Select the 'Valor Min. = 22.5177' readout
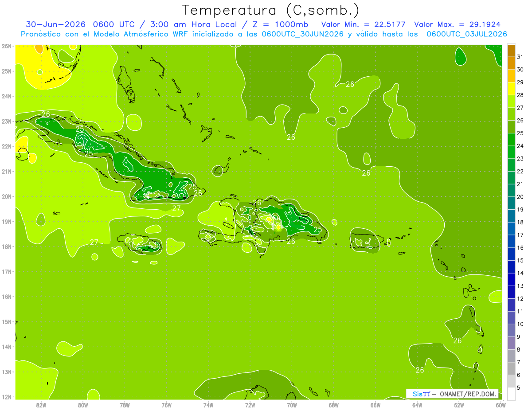Screen dimensions: 532x411 [x=364, y=24]
